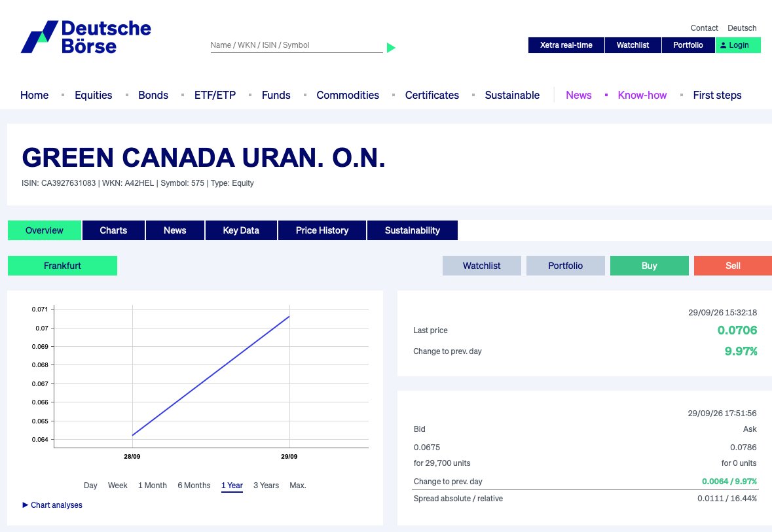The width and height of the screenshot is (772, 532).
Task: Open the Know-how navigation item
Action: click(642, 95)
